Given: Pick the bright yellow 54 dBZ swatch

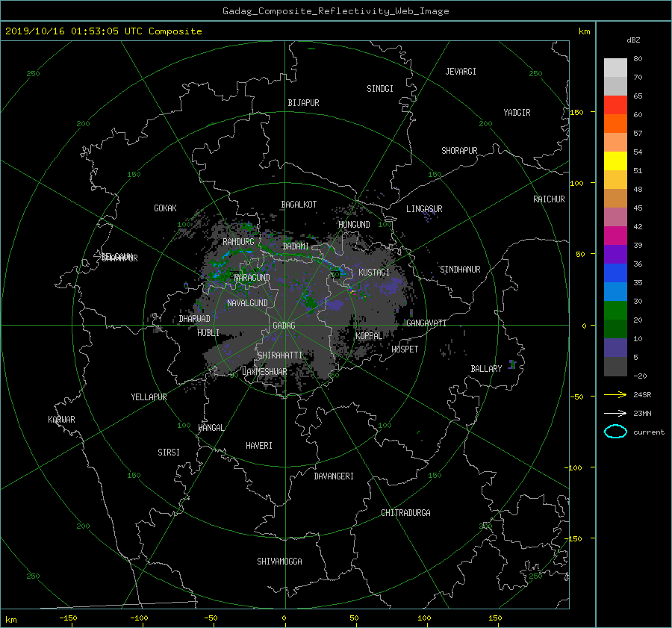Looking at the screenshot, I should click(x=615, y=161).
